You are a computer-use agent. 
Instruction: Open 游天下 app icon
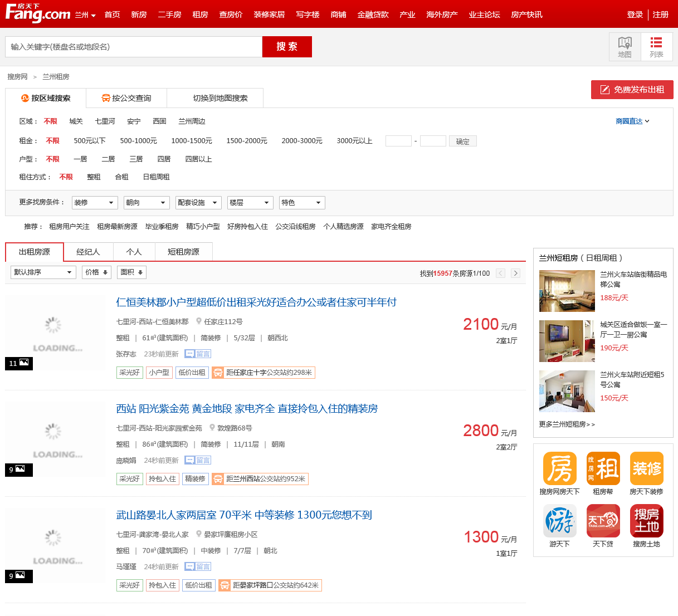[559, 521]
